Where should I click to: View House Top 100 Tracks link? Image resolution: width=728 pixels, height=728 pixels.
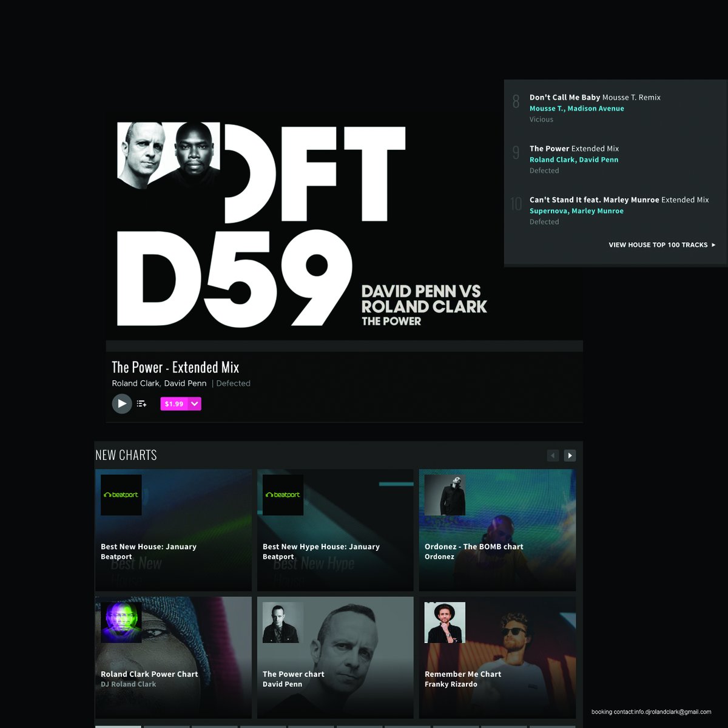(x=662, y=245)
